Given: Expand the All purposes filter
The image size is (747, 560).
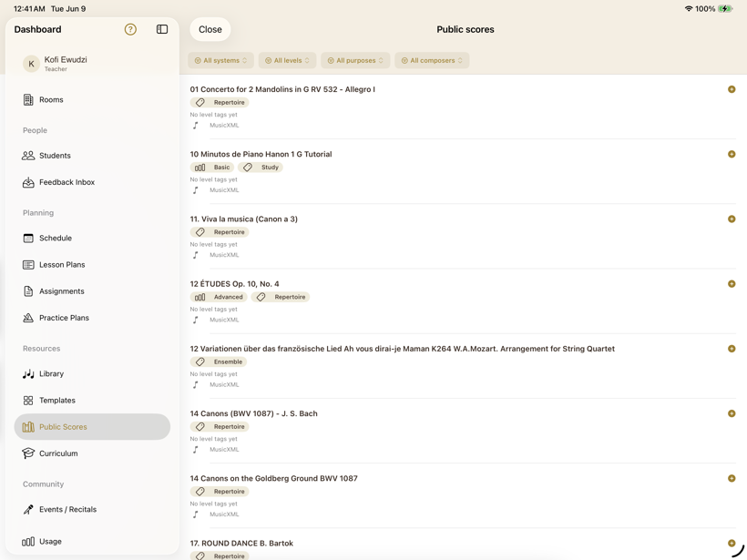Looking at the screenshot, I should (355, 60).
